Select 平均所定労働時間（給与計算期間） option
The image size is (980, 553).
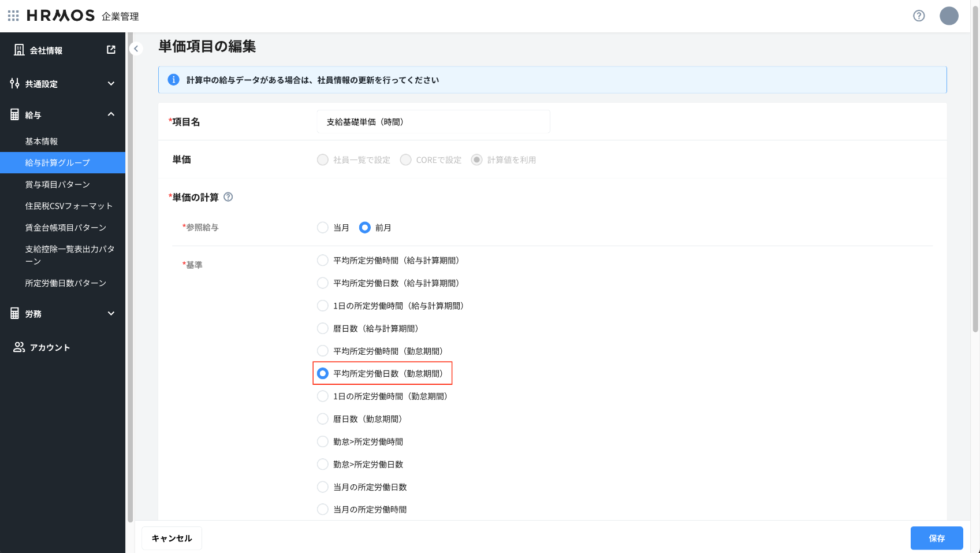(323, 261)
